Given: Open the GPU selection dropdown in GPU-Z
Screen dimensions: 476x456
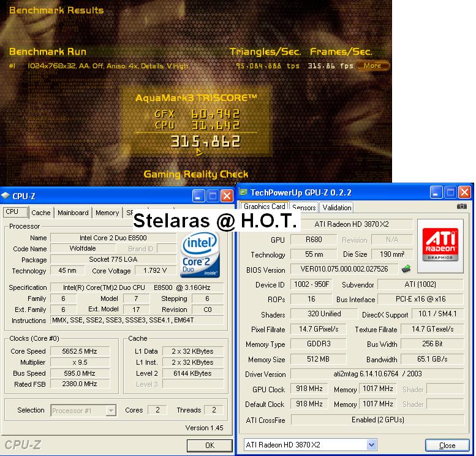Looking at the screenshot, I should [372, 445].
